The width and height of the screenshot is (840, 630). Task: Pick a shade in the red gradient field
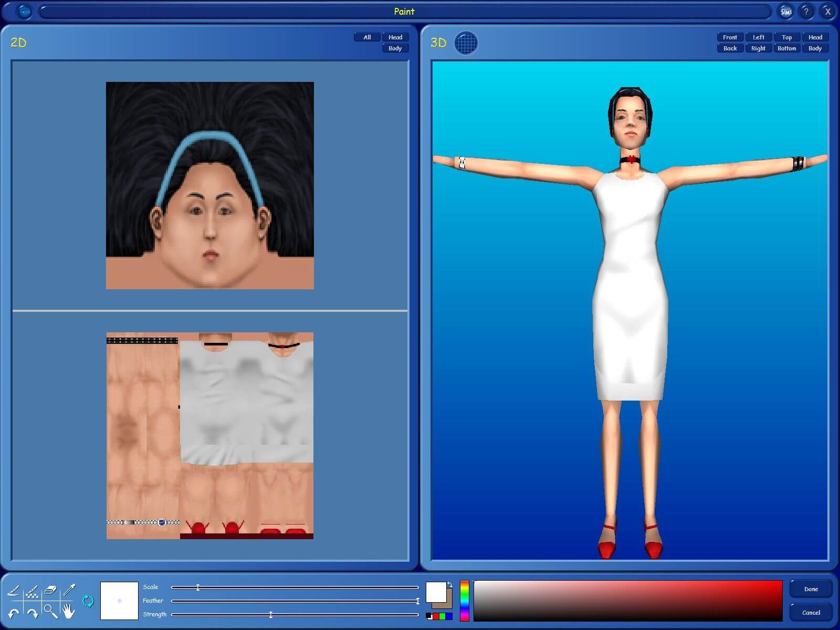tap(628, 601)
